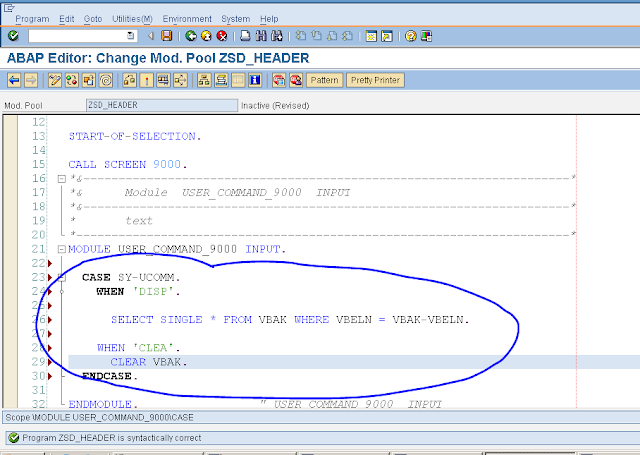The image size is (640, 455).
Task: Open the Program menu
Action: (x=32, y=19)
